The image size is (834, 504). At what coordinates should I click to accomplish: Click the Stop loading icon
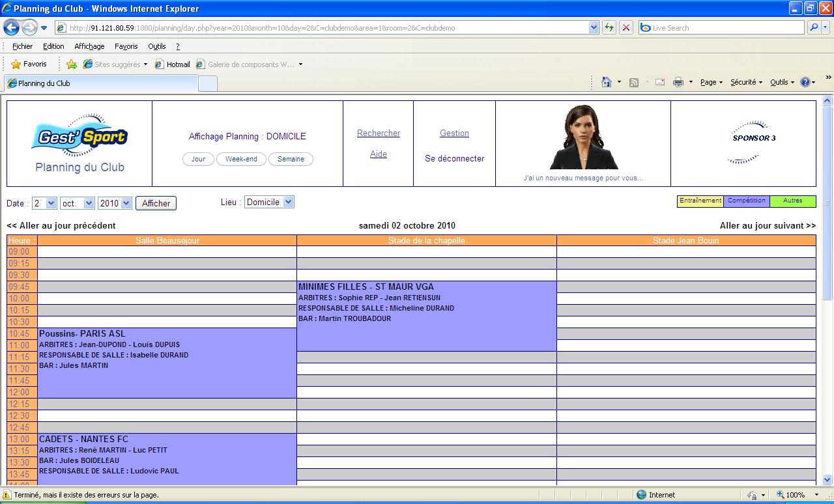click(x=625, y=27)
